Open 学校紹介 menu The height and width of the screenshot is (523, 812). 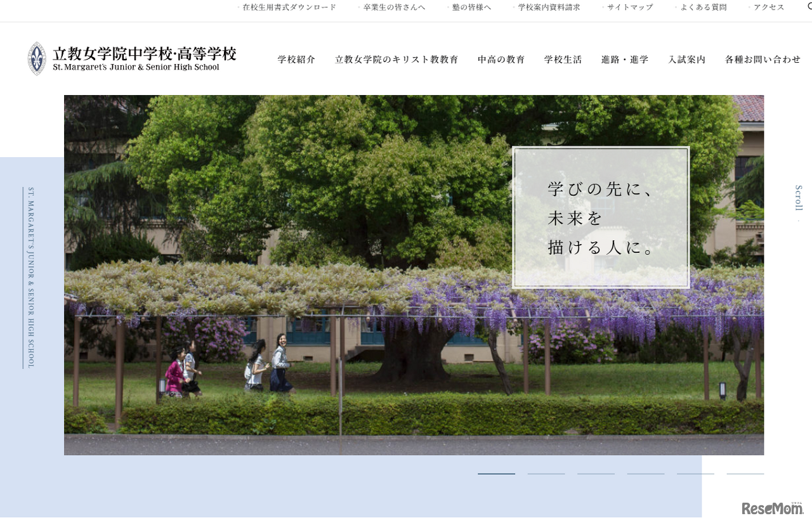click(296, 60)
